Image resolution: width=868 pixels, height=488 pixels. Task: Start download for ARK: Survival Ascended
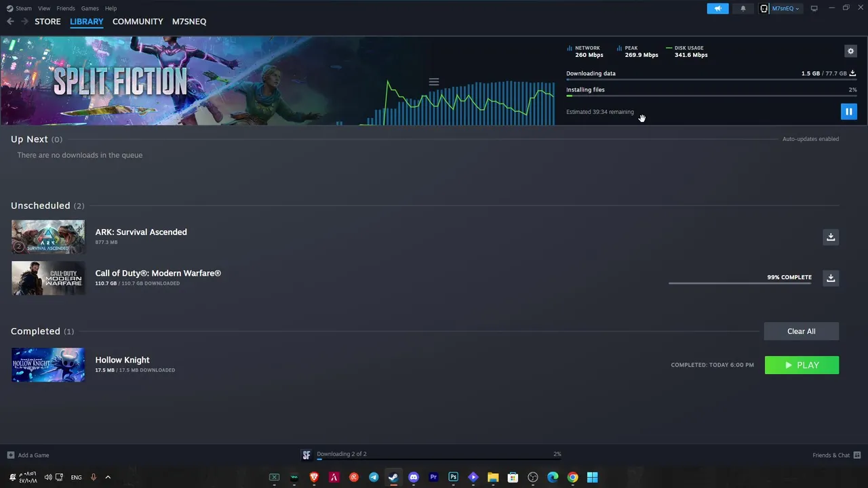[x=831, y=237]
